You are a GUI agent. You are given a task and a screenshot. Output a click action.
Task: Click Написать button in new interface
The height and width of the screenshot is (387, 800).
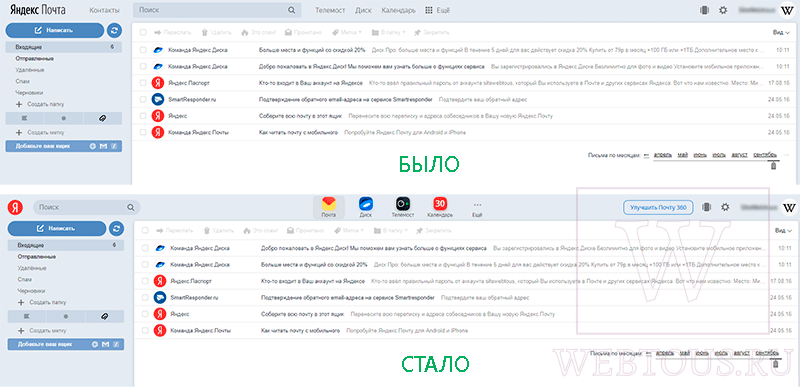point(57,228)
